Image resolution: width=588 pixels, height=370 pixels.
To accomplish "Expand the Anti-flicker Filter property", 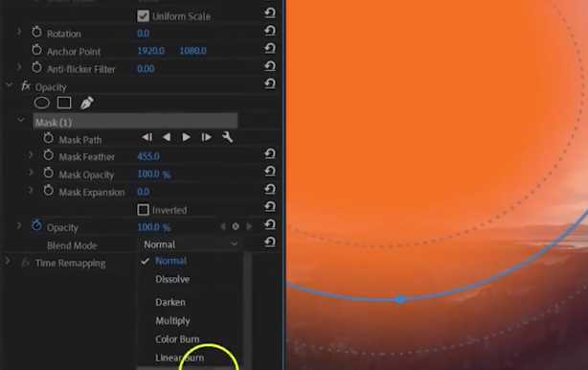I will [19, 67].
